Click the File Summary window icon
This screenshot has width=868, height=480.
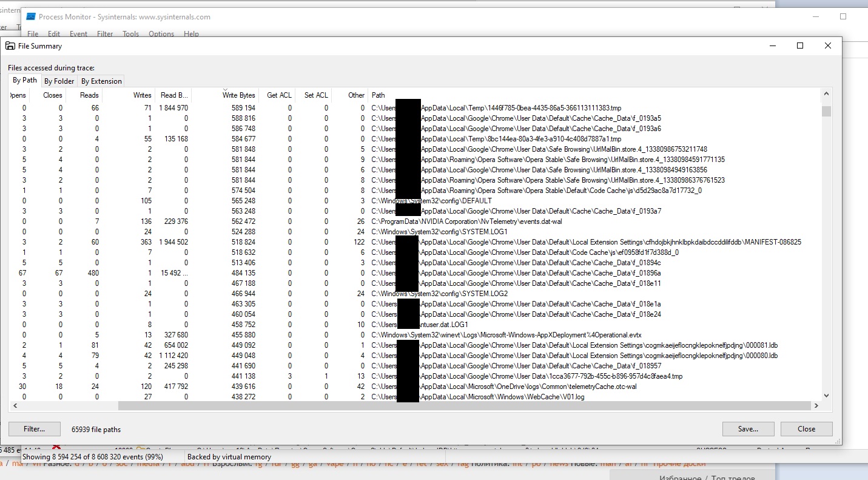click(x=10, y=46)
